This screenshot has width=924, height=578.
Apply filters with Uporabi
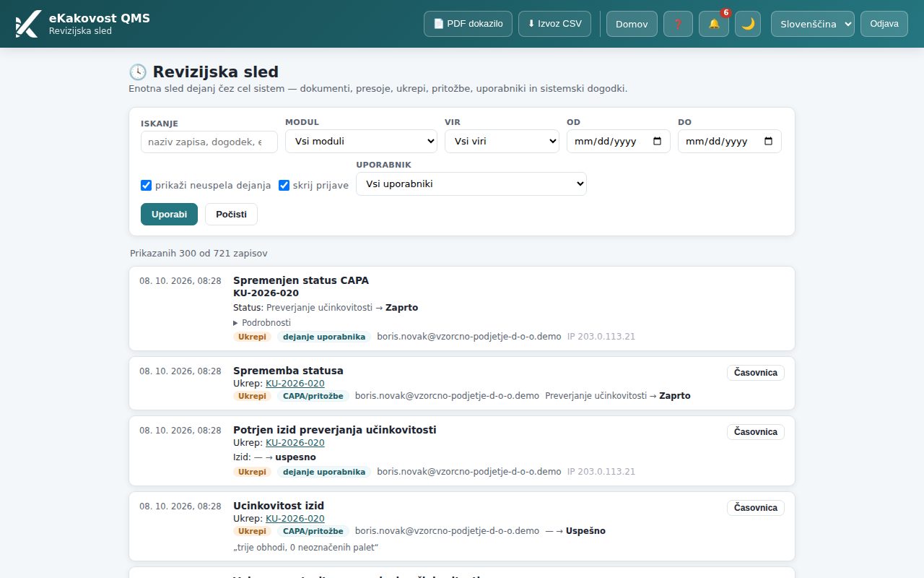coord(169,215)
